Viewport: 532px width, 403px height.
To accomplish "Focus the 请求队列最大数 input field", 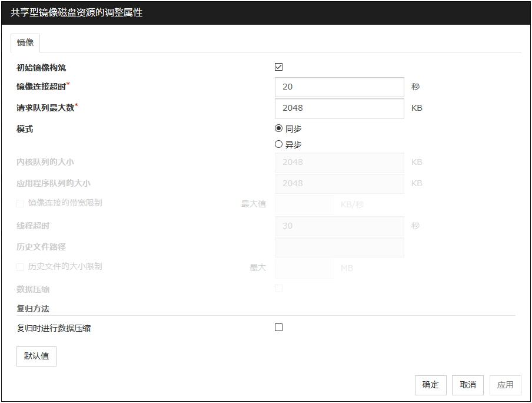I will tap(339, 108).
